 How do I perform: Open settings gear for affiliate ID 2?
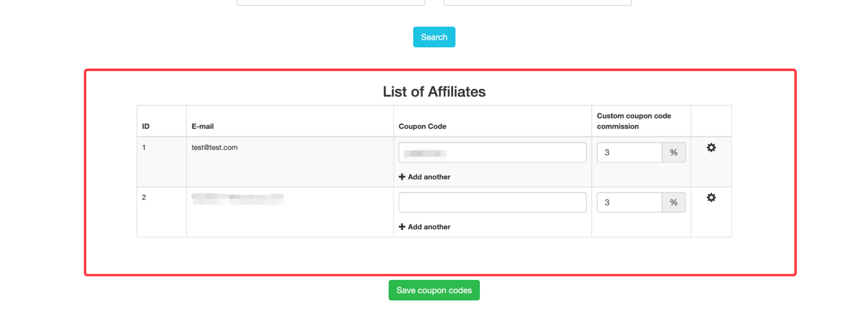[711, 197]
